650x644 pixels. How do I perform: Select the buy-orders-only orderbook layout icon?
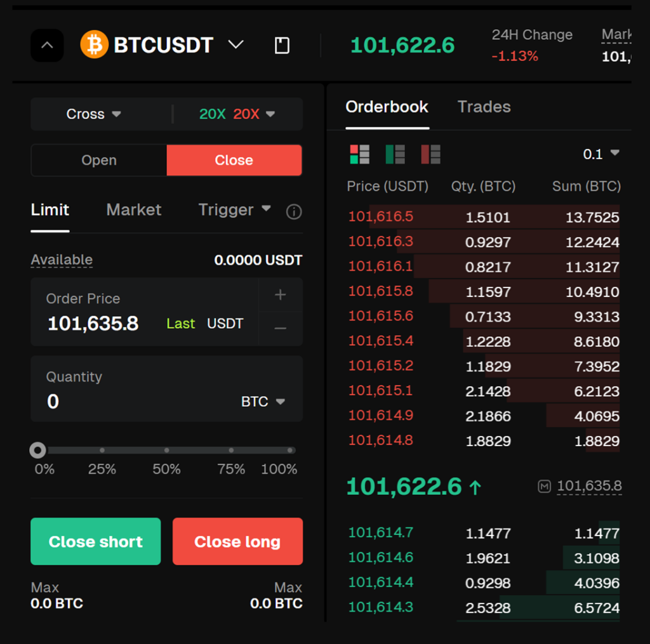394,154
